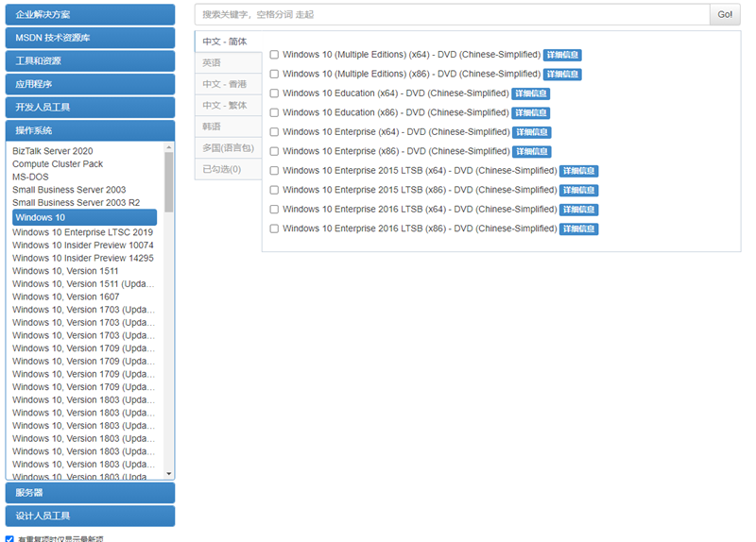The width and height of the screenshot is (756, 542).
Task: Select Windows 10 Multiple Editions x86 checkbox
Action: pyautogui.click(x=274, y=74)
